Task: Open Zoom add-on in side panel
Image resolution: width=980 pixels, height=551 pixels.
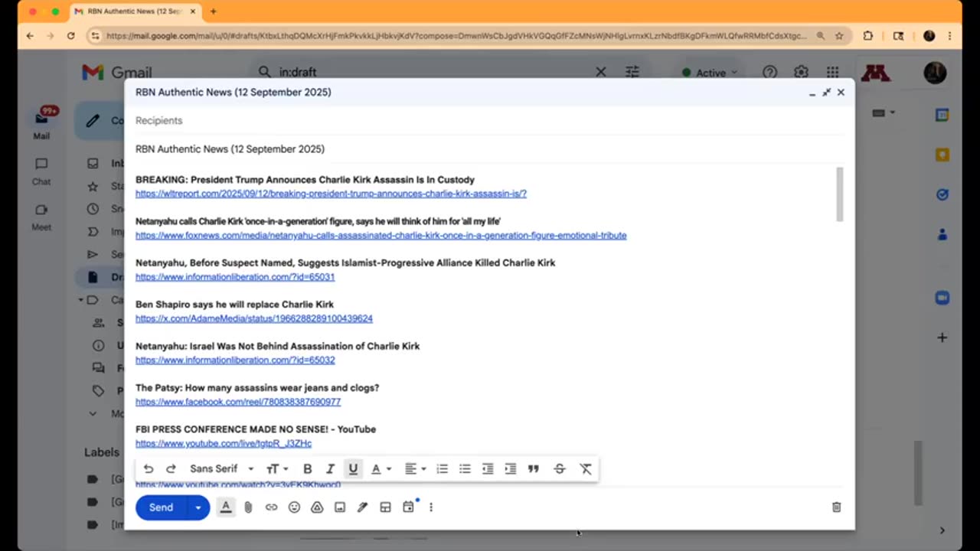Action: click(942, 298)
